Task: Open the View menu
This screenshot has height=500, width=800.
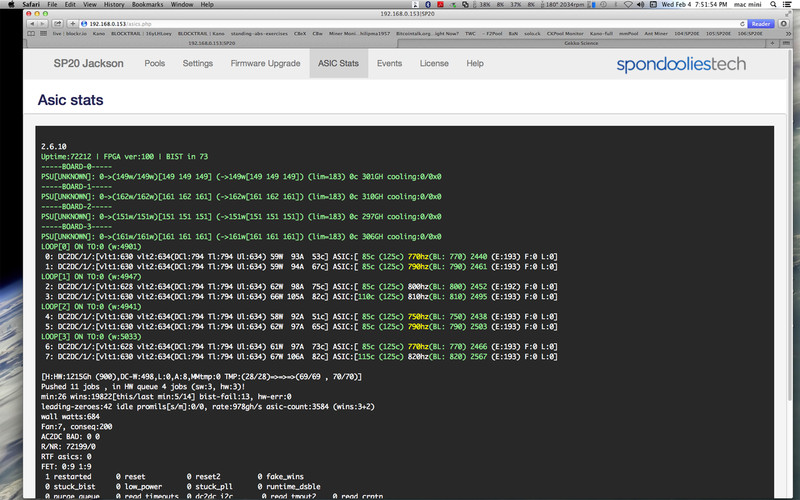Action: coord(90,4)
